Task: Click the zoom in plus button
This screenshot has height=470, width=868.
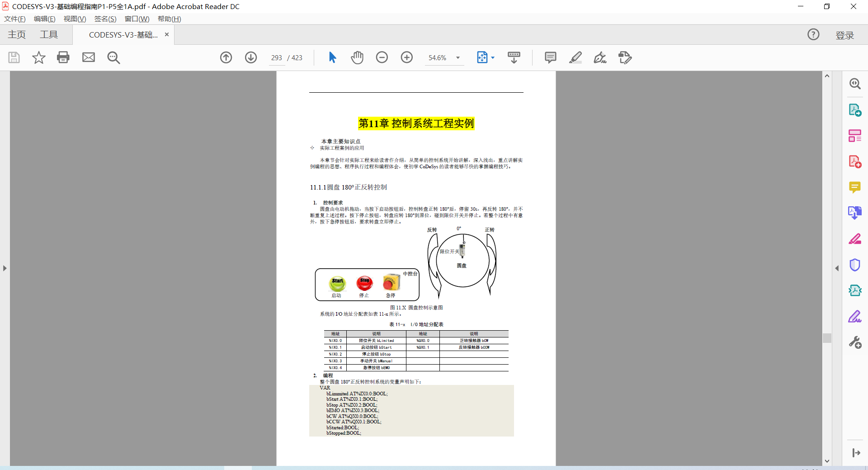Action: [407, 57]
